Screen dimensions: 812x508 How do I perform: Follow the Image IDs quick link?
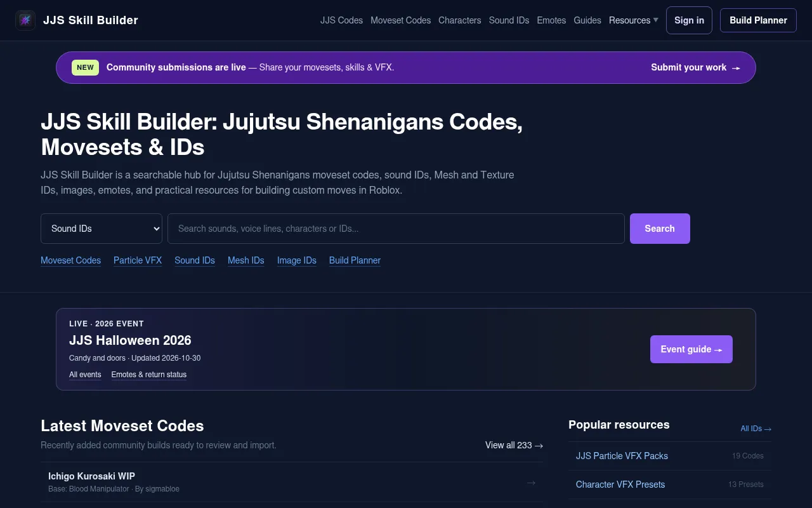pyautogui.click(x=297, y=260)
